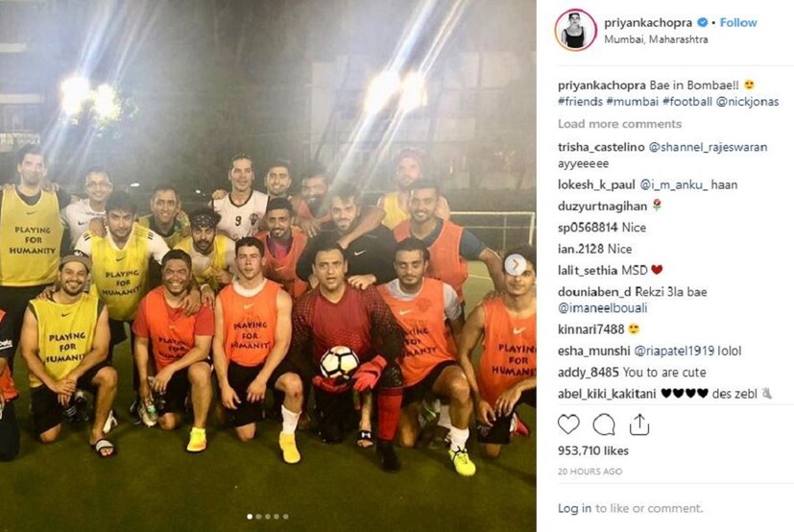This screenshot has width=794, height=532.
Task: Visit the @nickjonas mention
Action: (x=747, y=102)
